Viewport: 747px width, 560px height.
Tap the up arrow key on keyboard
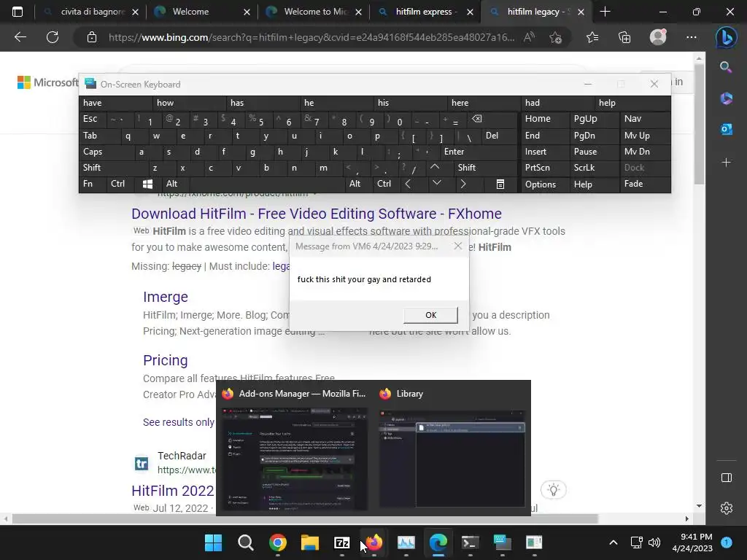point(435,167)
